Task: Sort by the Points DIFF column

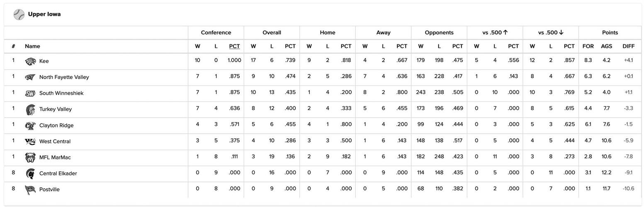Action: click(x=628, y=46)
